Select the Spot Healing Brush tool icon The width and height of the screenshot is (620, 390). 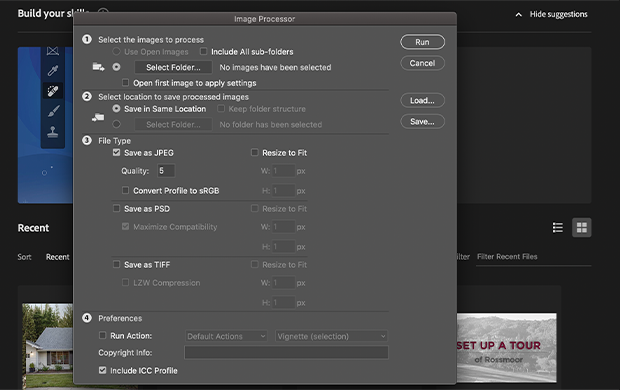(x=53, y=91)
